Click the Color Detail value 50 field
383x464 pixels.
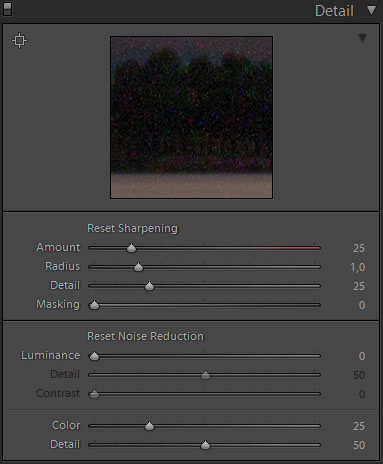click(359, 445)
